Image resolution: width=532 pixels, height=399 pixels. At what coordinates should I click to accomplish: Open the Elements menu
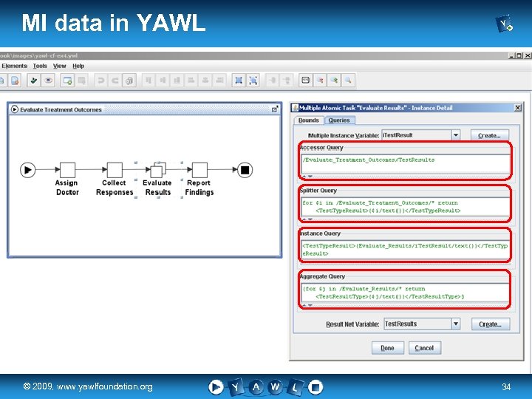click(14, 66)
